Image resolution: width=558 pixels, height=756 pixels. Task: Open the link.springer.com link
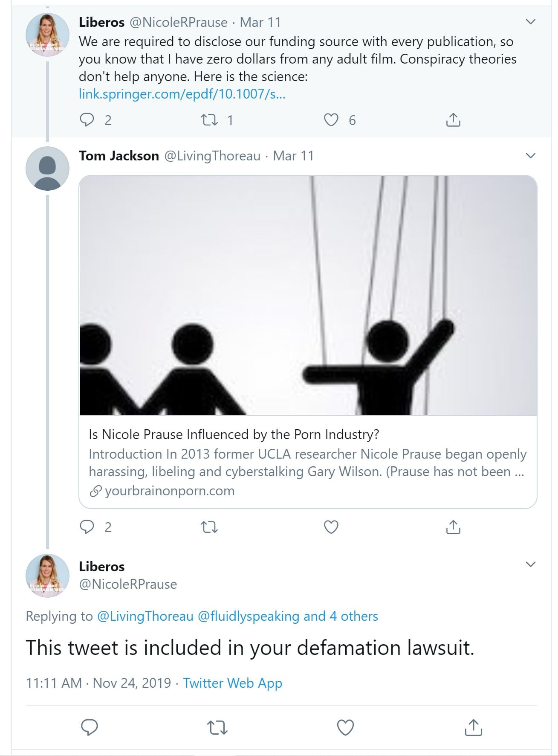coord(182,94)
